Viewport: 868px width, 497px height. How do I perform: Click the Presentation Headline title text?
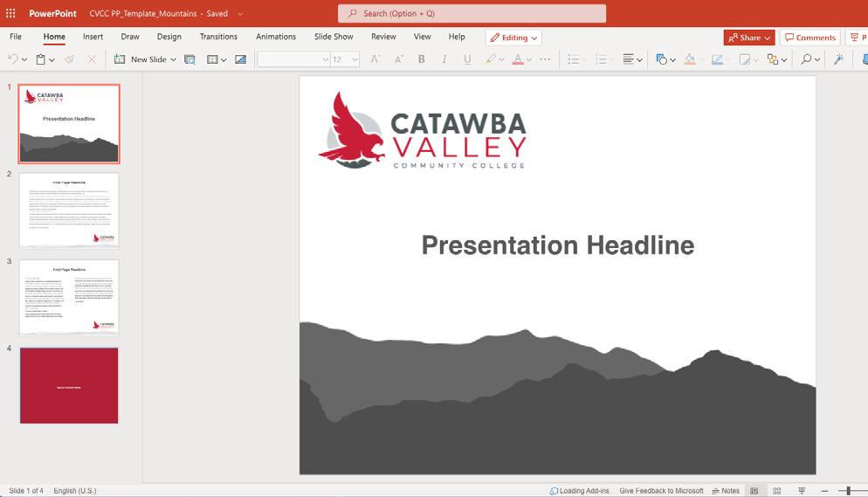[x=557, y=245]
